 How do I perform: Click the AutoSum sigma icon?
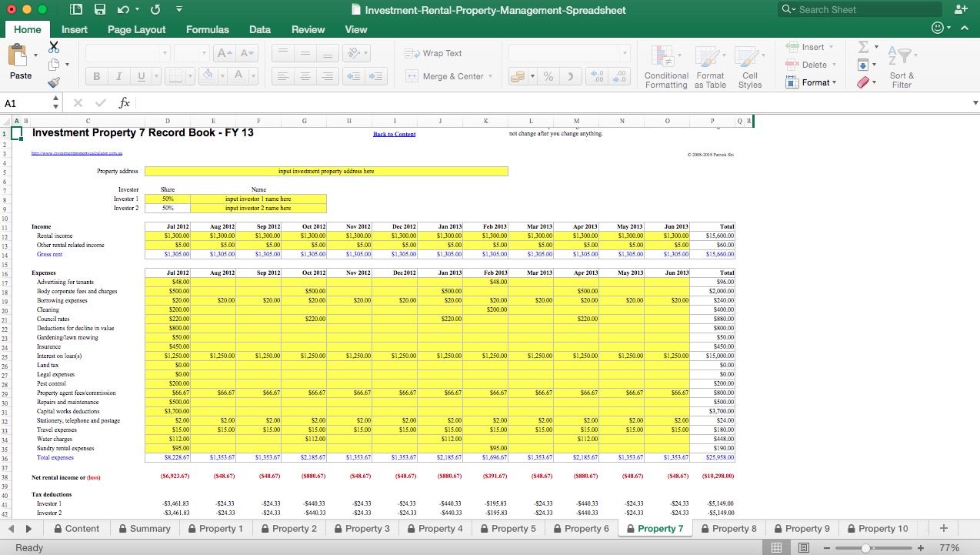(863, 48)
